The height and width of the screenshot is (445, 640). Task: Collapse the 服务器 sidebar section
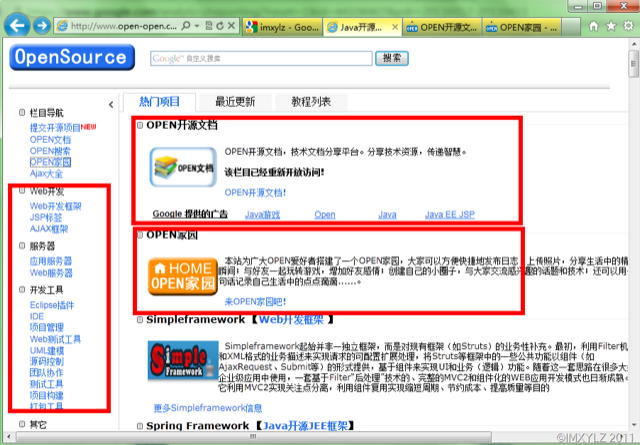(22, 245)
